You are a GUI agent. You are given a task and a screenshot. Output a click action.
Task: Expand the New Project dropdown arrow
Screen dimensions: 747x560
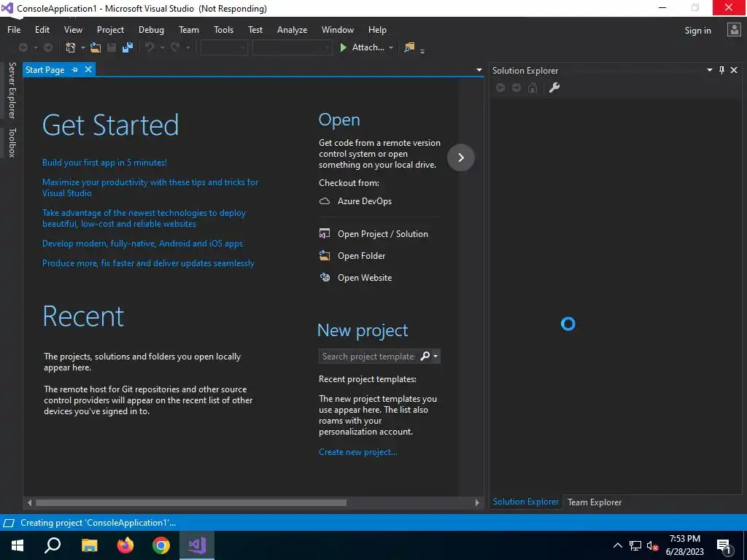pyautogui.click(x=82, y=47)
